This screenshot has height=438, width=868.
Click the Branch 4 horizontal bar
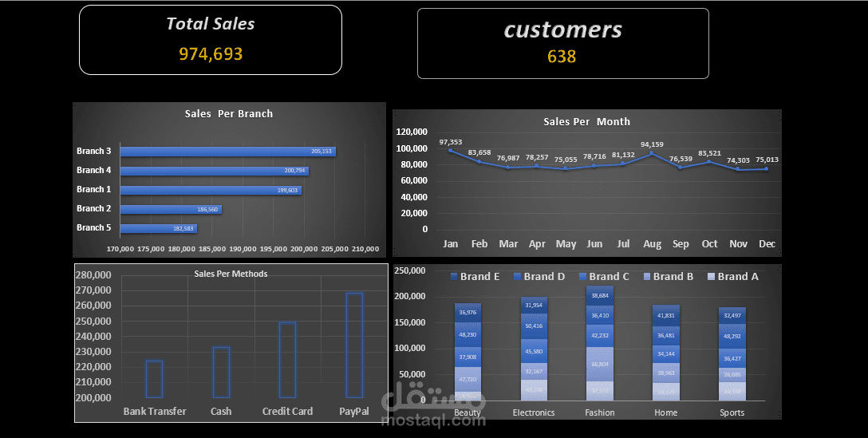click(215, 171)
